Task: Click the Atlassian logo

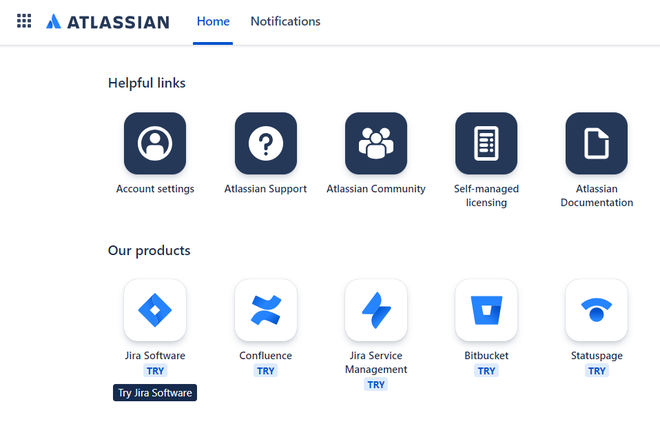Action: (x=108, y=21)
